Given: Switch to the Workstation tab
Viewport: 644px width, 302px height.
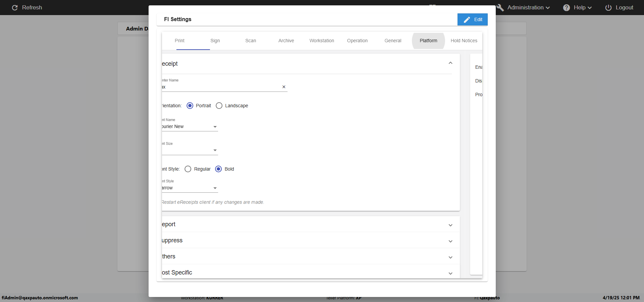Looking at the screenshot, I should point(322,41).
